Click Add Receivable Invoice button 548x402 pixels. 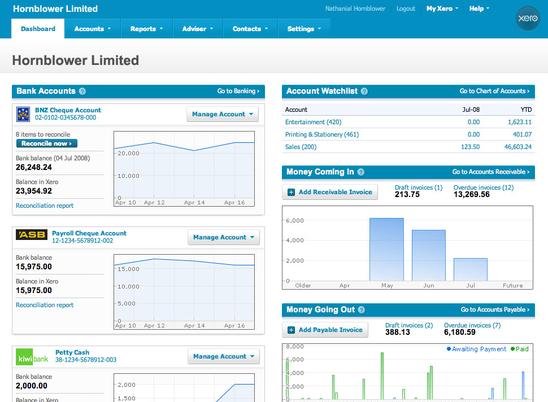point(330,192)
